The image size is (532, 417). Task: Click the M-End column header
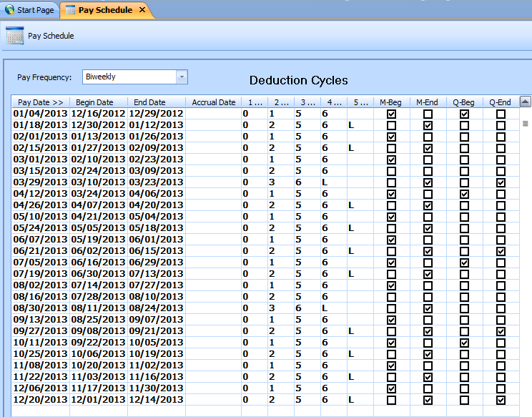click(427, 102)
